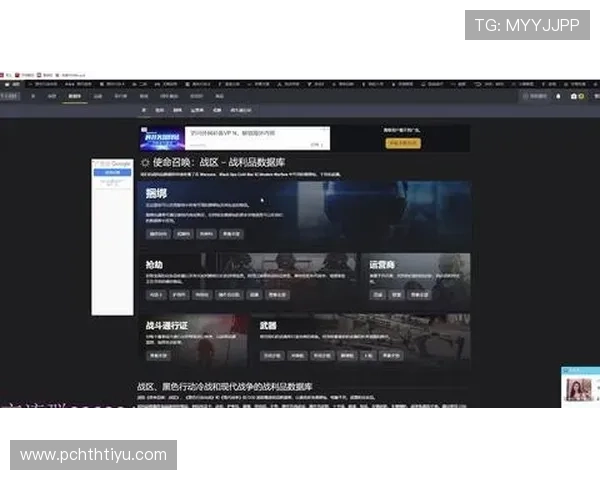Click last tag button under 捆绑 section
Image resolution: width=600 pixels, height=480 pixels.
click(232, 234)
